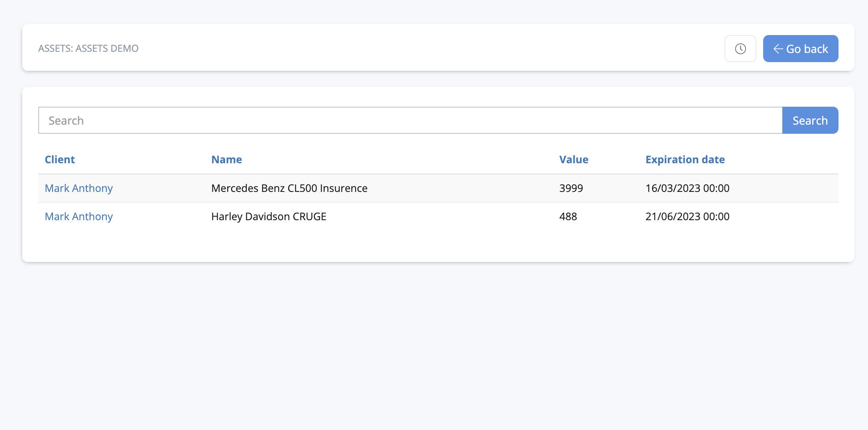Select Harley Davidson CRUGE row name
868x430 pixels.
click(269, 216)
